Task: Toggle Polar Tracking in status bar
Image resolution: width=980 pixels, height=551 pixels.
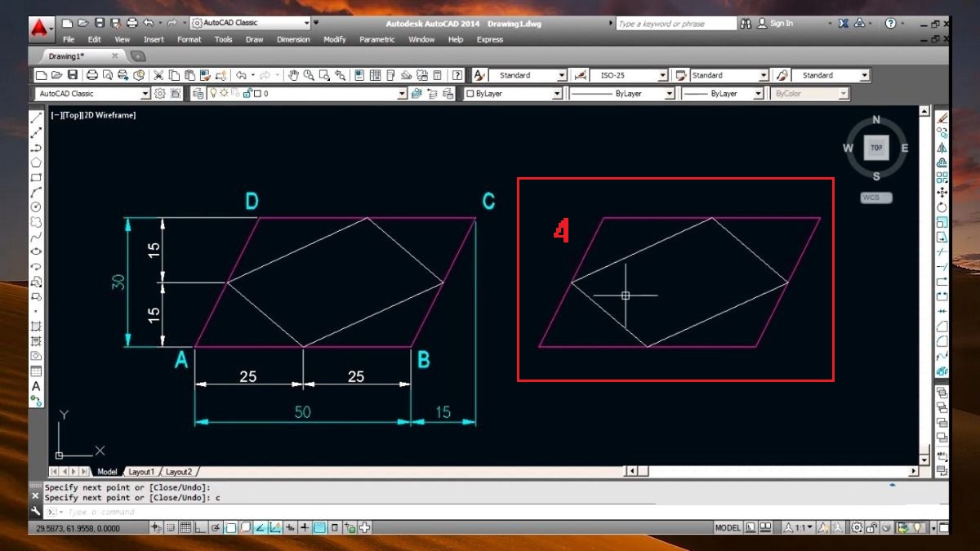Action: click(216, 527)
